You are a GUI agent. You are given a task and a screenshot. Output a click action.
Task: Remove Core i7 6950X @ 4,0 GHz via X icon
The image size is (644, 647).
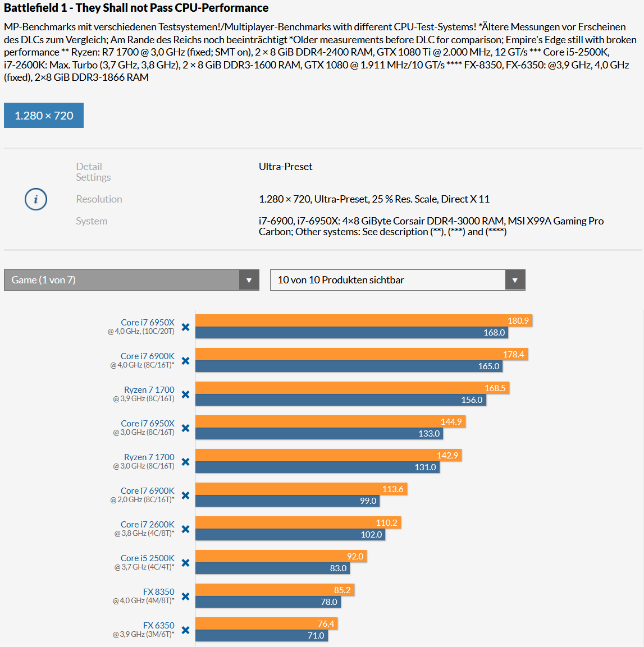click(186, 327)
